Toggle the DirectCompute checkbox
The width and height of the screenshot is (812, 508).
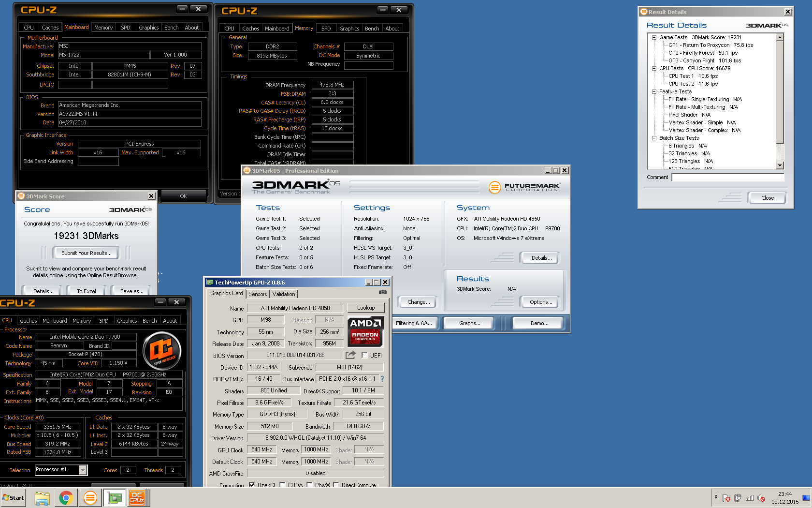(336, 484)
